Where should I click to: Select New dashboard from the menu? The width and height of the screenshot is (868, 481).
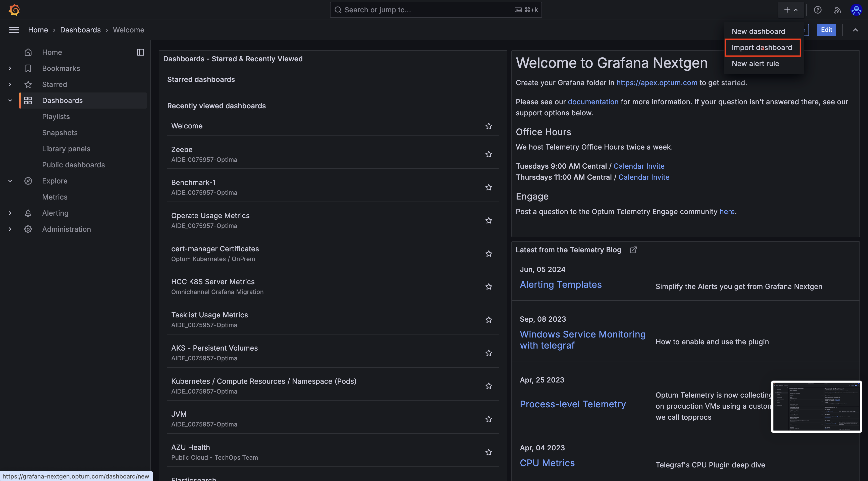pos(758,31)
